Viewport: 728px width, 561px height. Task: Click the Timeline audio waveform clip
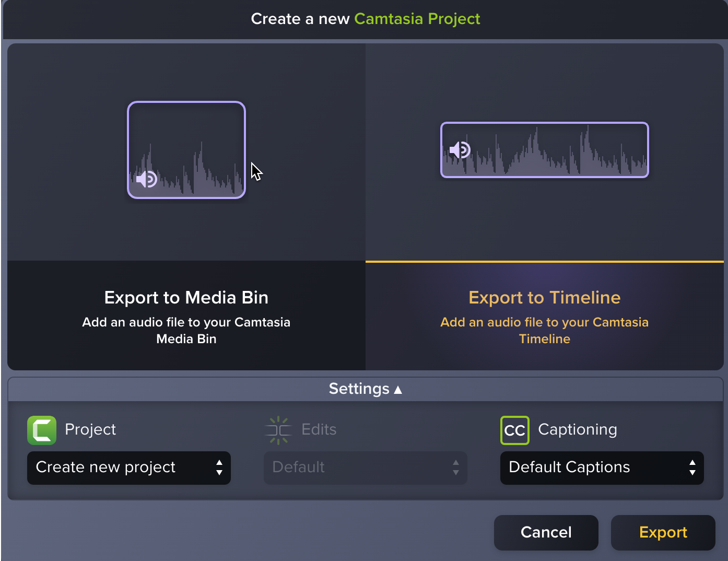click(x=545, y=150)
